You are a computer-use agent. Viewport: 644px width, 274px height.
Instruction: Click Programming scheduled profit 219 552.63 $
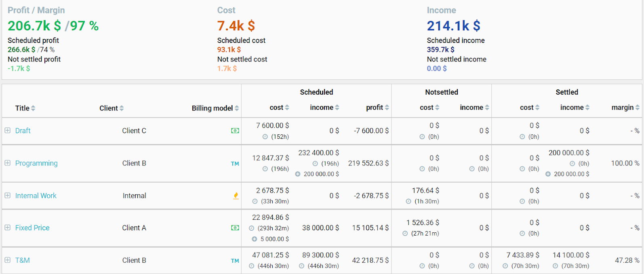coord(368,163)
